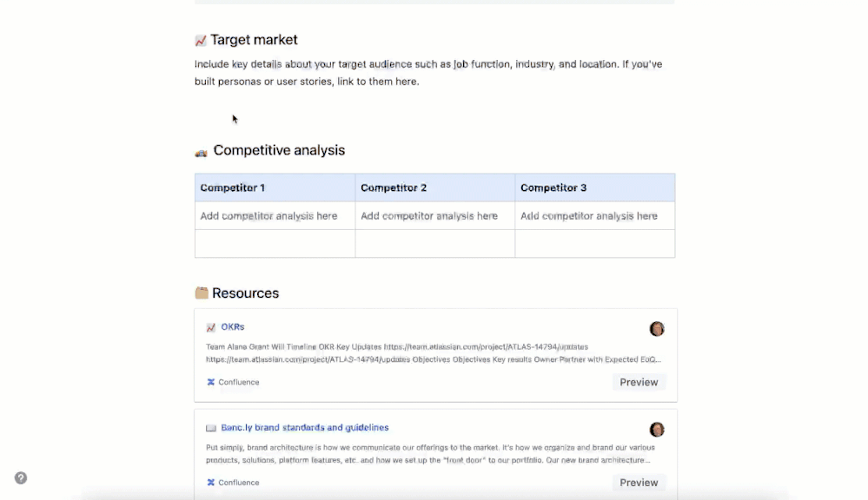
Task: Select the Competitor 1 table header
Action: click(232, 187)
